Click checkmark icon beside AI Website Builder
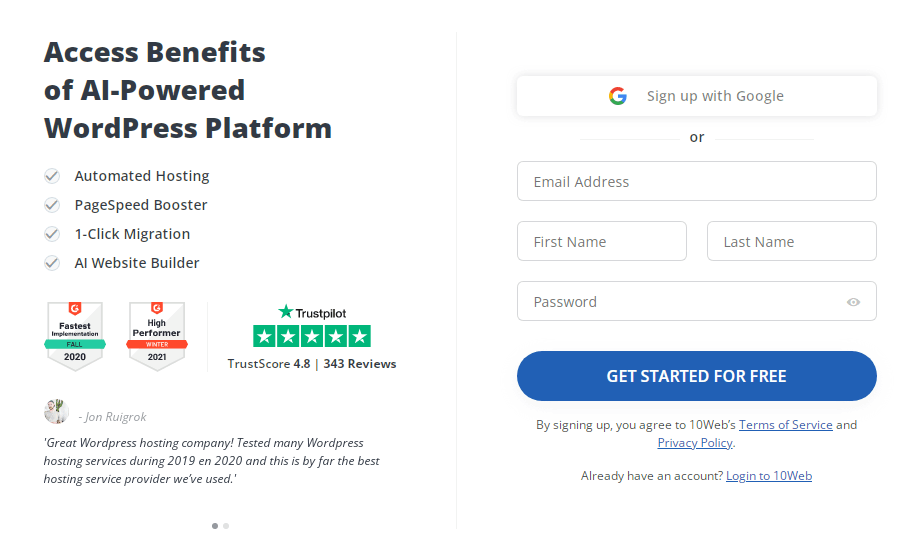 [x=52, y=263]
